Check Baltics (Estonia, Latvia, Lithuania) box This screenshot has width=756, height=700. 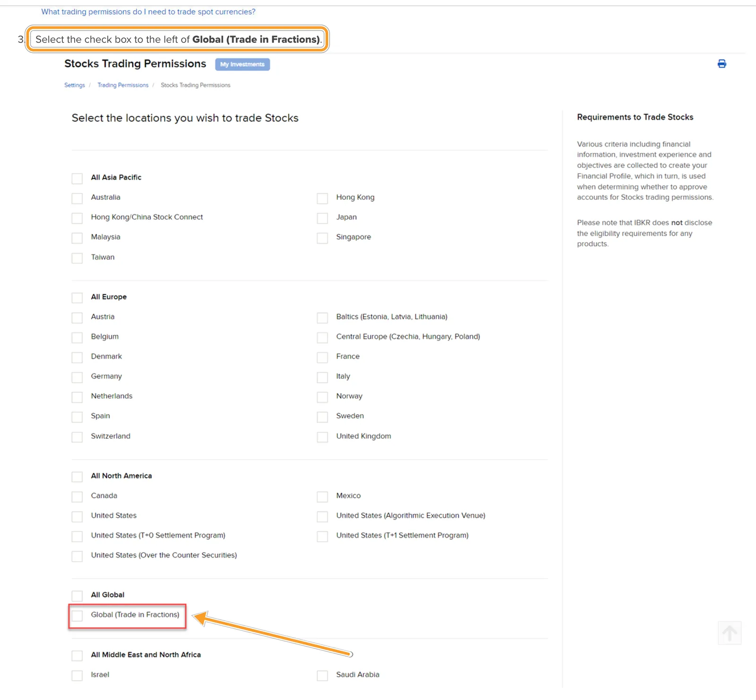(x=322, y=317)
